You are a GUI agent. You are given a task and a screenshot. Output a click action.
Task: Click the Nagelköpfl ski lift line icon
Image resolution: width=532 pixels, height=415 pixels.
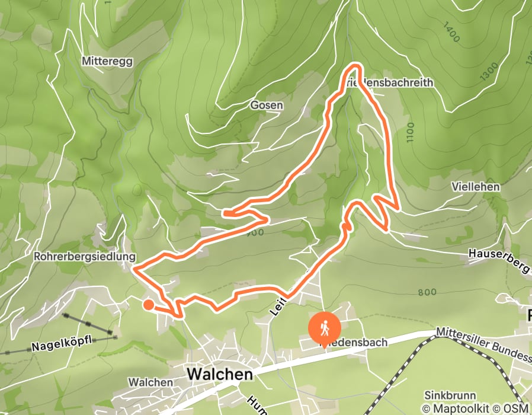88,323
